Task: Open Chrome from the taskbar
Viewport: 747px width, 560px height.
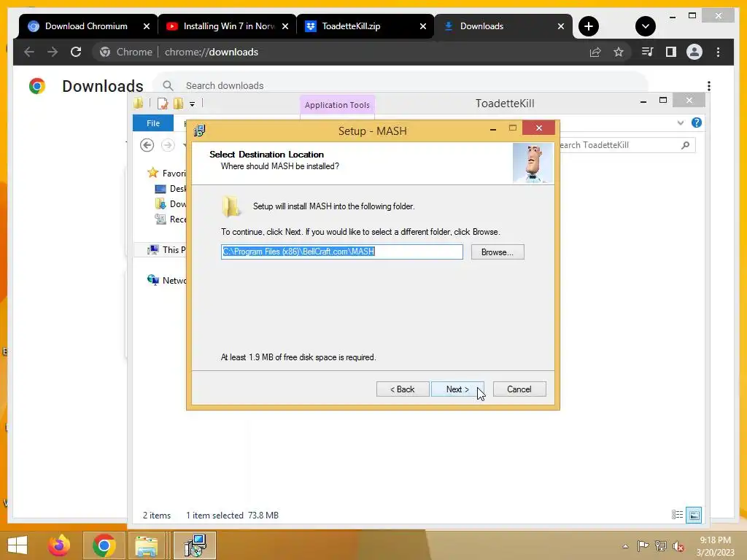Action: click(104, 545)
